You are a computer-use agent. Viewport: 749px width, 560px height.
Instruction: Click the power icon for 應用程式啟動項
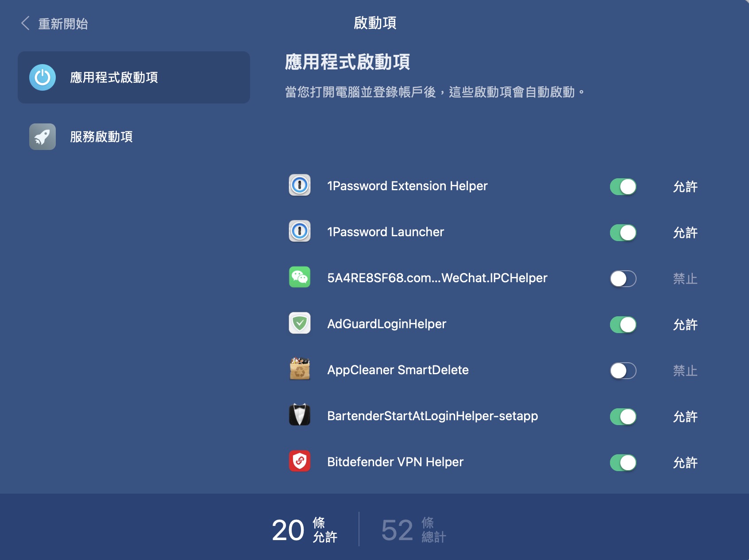tap(42, 77)
